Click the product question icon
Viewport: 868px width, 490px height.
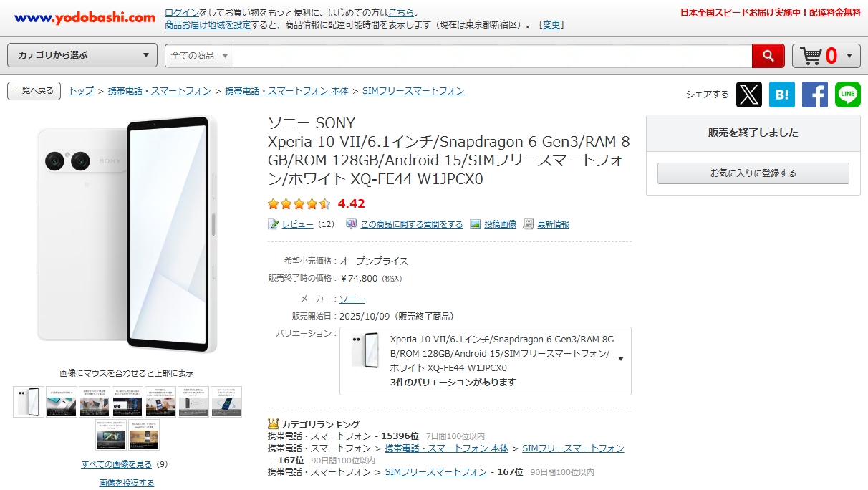click(x=352, y=224)
